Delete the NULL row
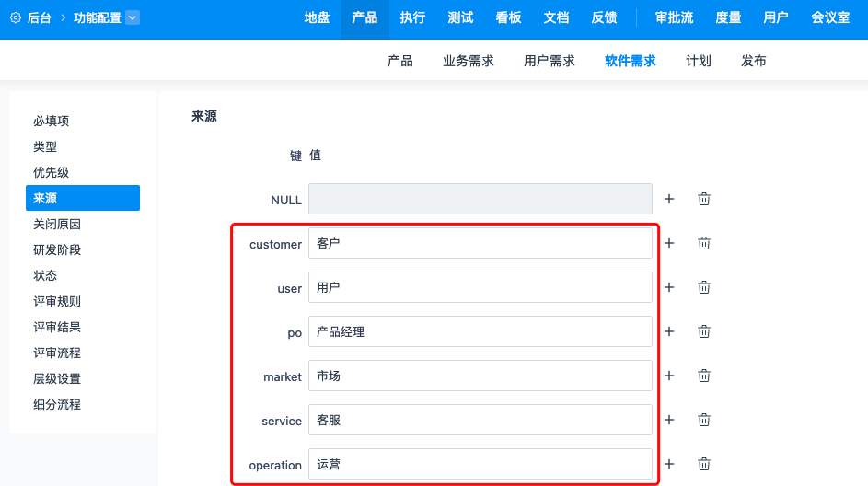868x486 pixels. click(x=703, y=199)
